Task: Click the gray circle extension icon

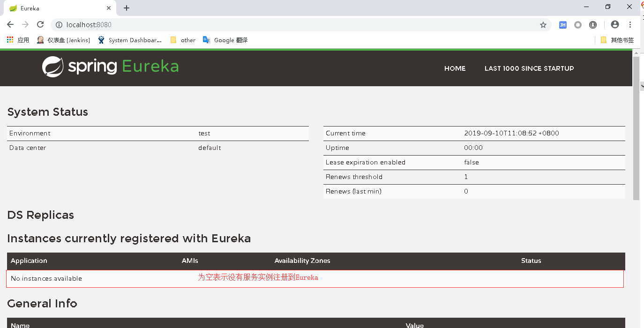Action: [x=578, y=25]
